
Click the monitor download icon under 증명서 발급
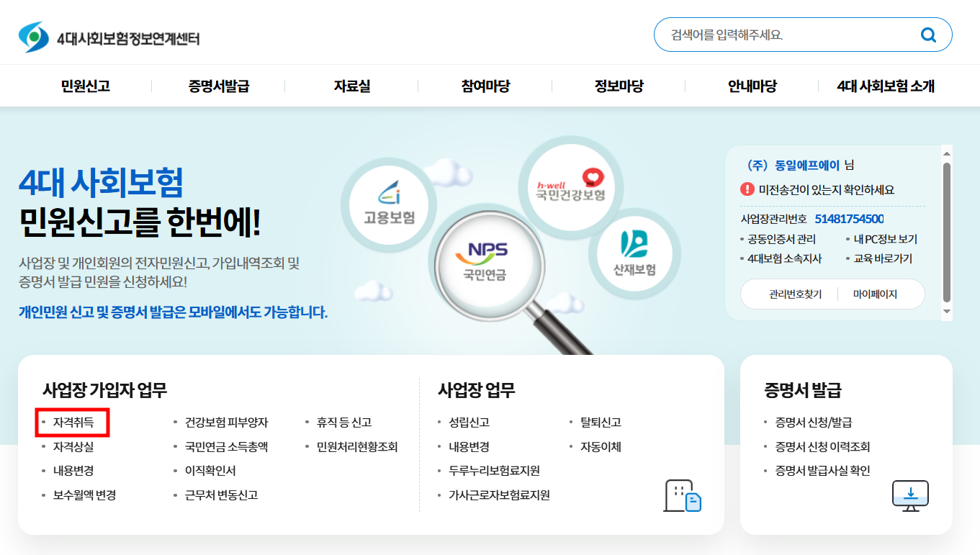pos(910,495)
